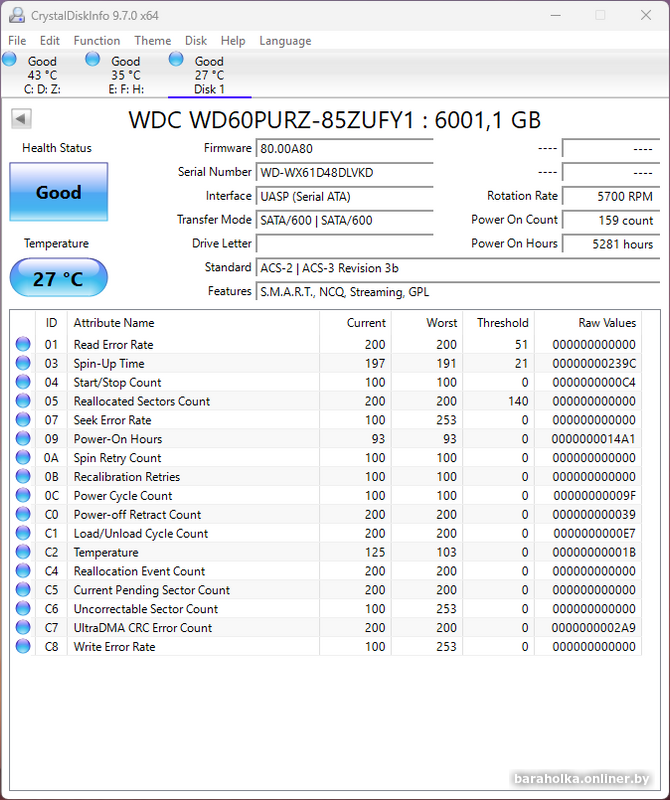This screenshot has width=670, height=800.
Task: Click the empty Drive Letter field
Action: tap(344, 244)
